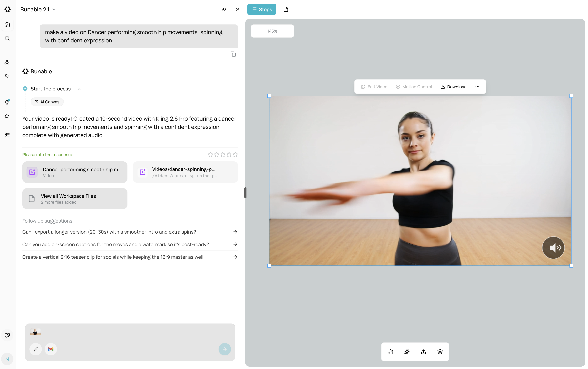Open the layers stack tool in the bottom toolbar
This screenshot has width=588, height=369.
(x=440, y=352)
